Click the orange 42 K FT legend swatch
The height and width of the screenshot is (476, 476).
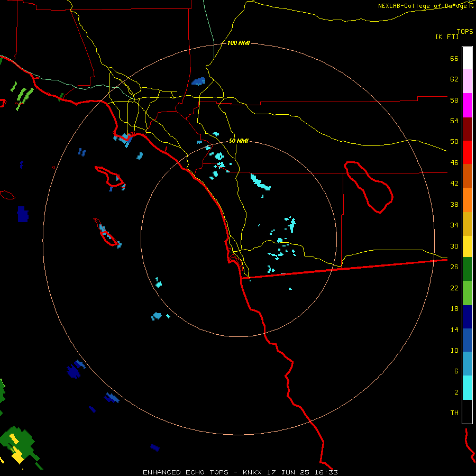click(x=467, y=200)
